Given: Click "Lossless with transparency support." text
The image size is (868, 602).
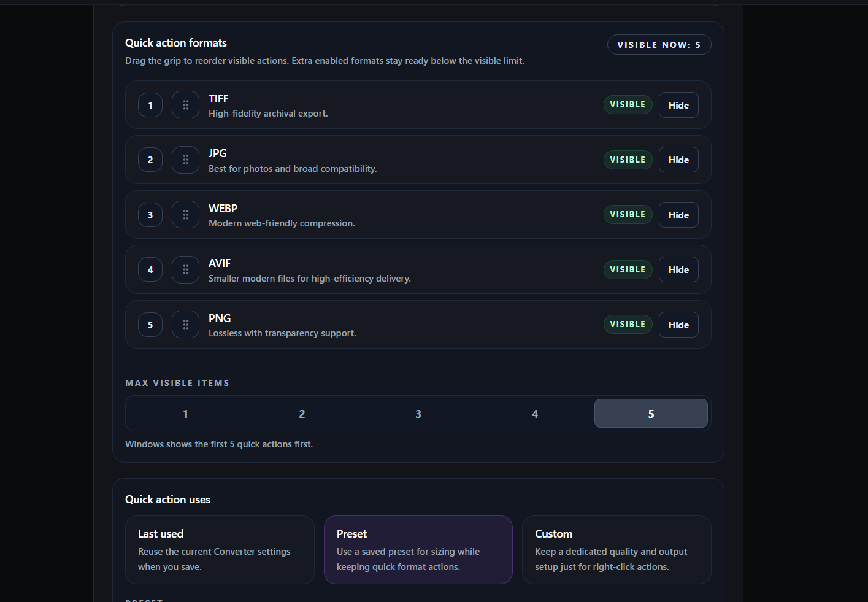Looking at the screenshot, I should point(282,333).
